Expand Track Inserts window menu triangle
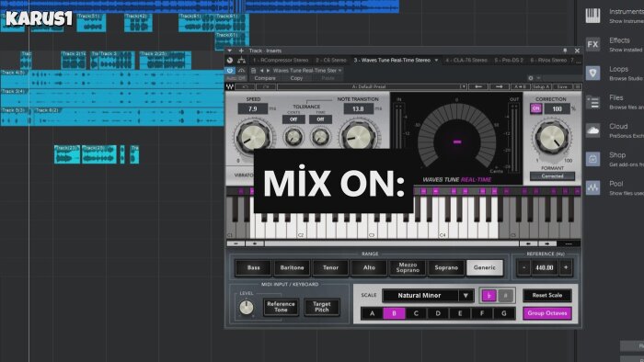 pyautogui.click(x=230, y=51)
